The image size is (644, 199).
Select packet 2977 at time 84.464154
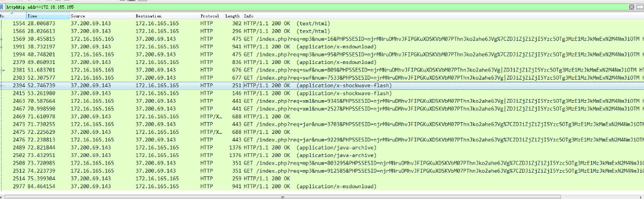pos(322,187)
